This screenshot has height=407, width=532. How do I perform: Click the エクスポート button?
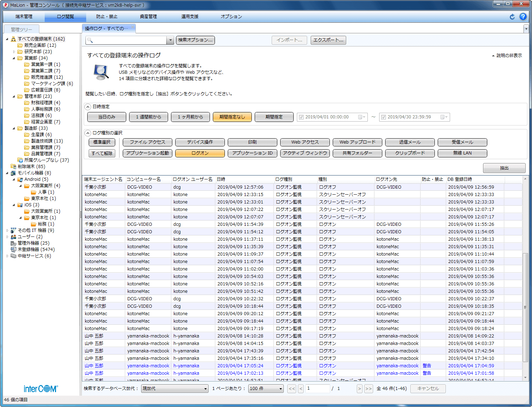click(328, 40)
